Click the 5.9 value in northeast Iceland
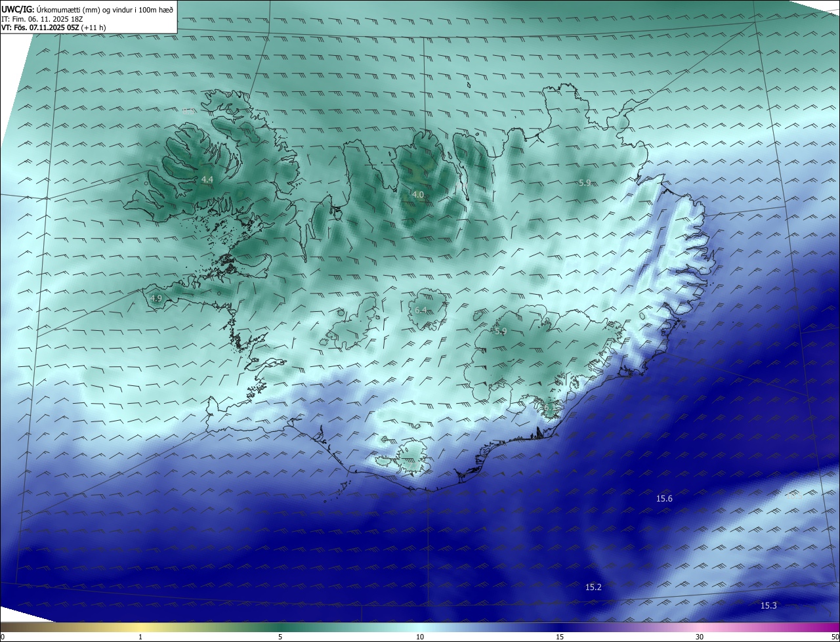 tap(585, 182)
